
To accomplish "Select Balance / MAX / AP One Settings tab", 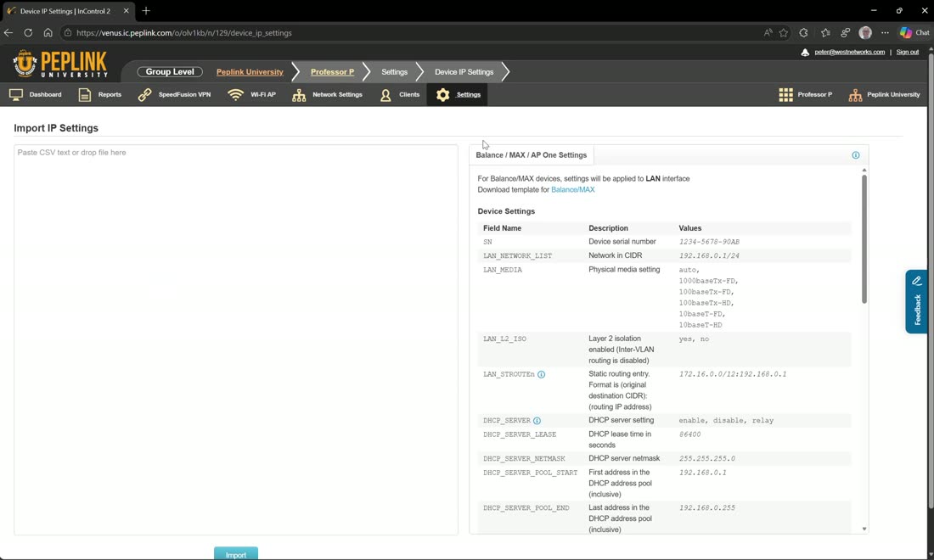I will [x=531, y=154].
